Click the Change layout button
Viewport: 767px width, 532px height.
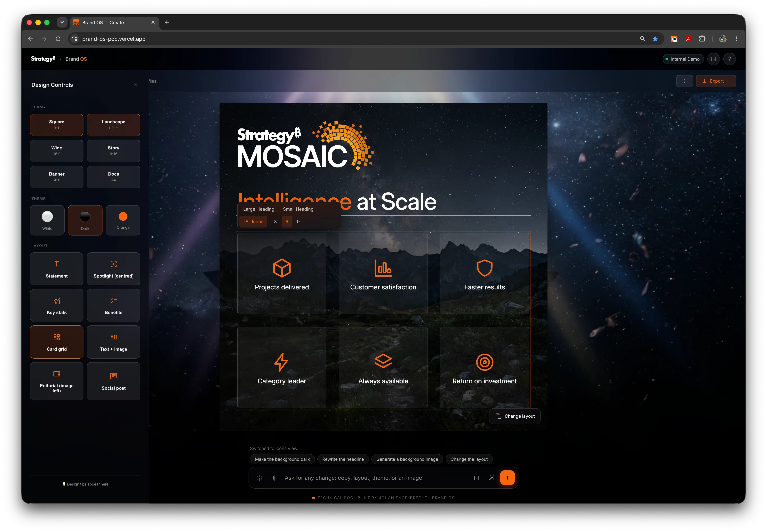(515, 416)
